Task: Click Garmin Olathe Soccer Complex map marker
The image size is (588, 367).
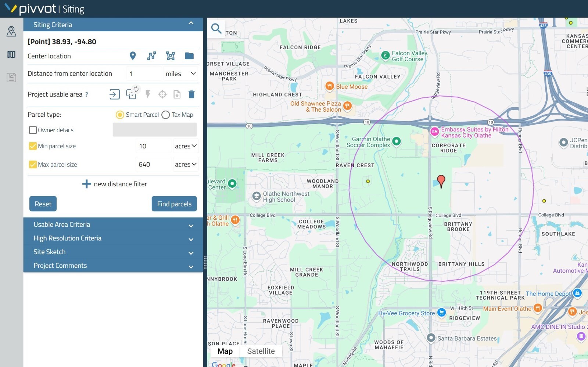Action: tap(396, 141)
